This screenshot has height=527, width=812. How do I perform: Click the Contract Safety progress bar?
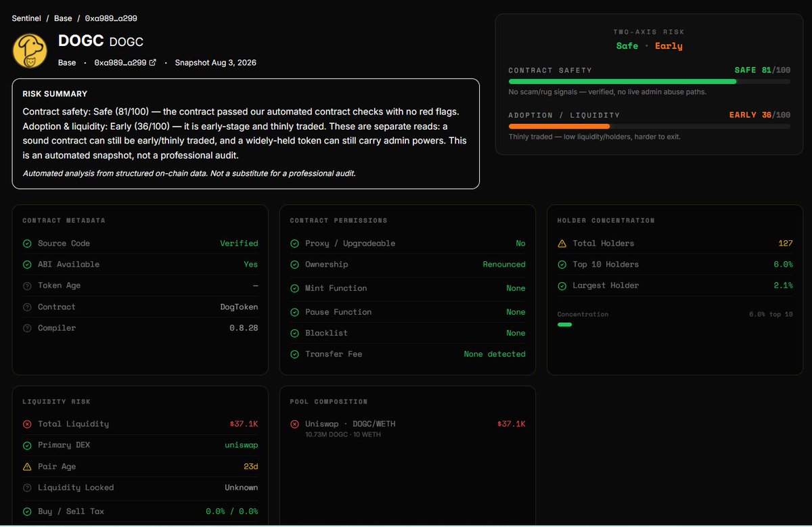tap(650, 81)
